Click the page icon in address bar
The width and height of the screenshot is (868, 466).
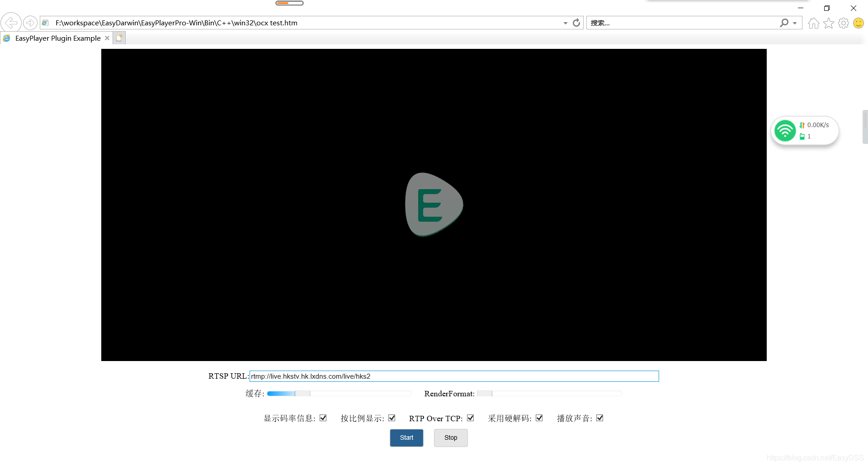click(45, 23)
